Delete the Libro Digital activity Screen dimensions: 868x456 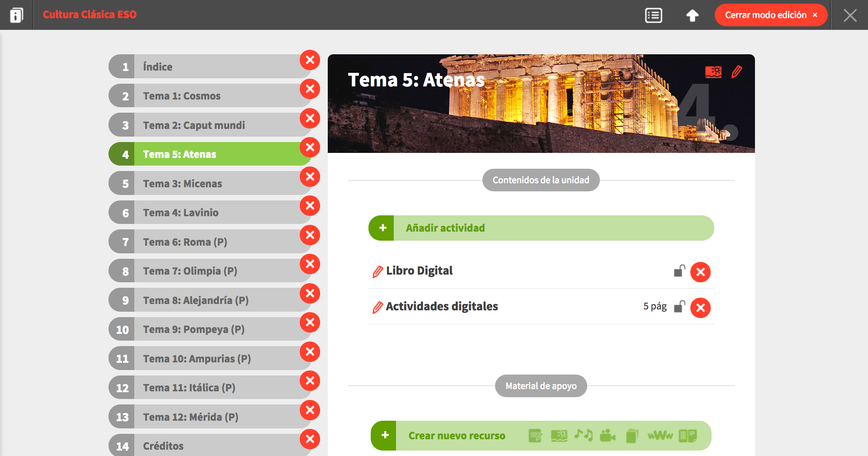tap(700, 272)
